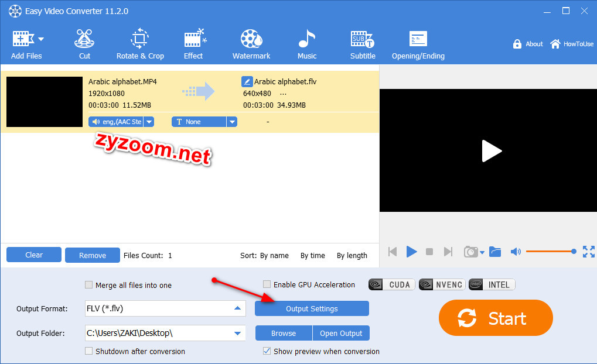Expand the Add Files dropdown arrow
Image resolution: width=597 pixels, height=364 pixels.
[41, 39]
